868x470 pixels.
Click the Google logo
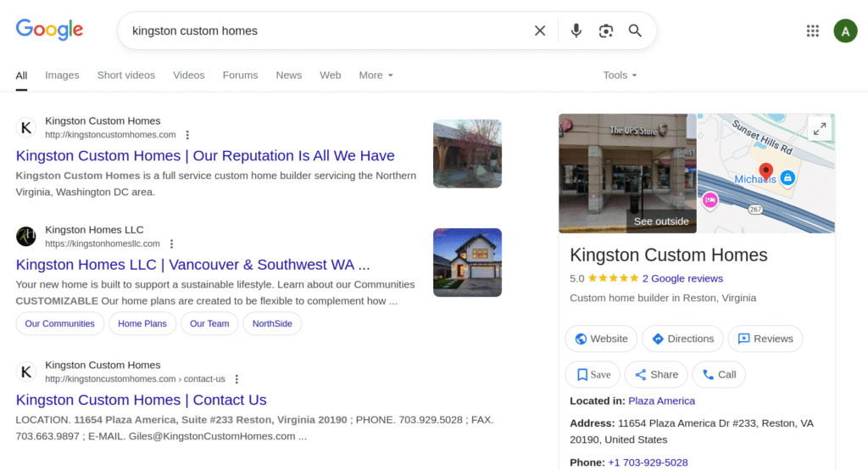(x=49, y=30)
